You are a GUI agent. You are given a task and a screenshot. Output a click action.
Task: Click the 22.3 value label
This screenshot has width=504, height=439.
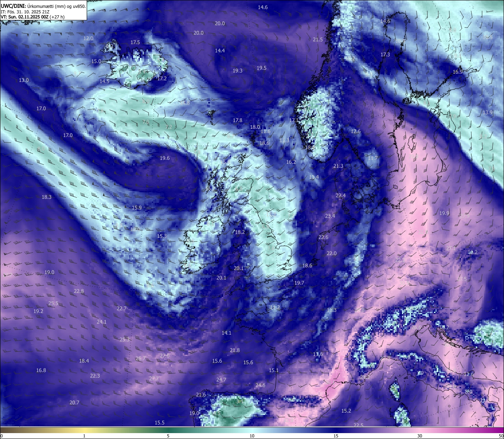coord(95,376)
